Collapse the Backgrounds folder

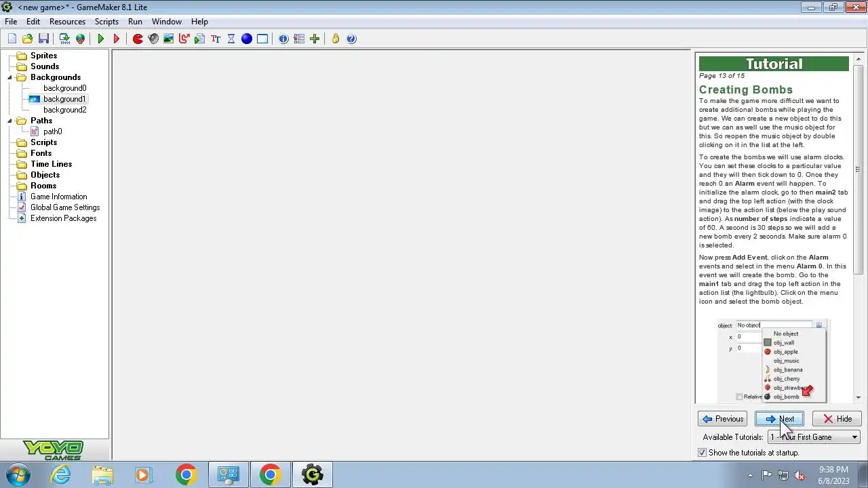tap(10, 77)
